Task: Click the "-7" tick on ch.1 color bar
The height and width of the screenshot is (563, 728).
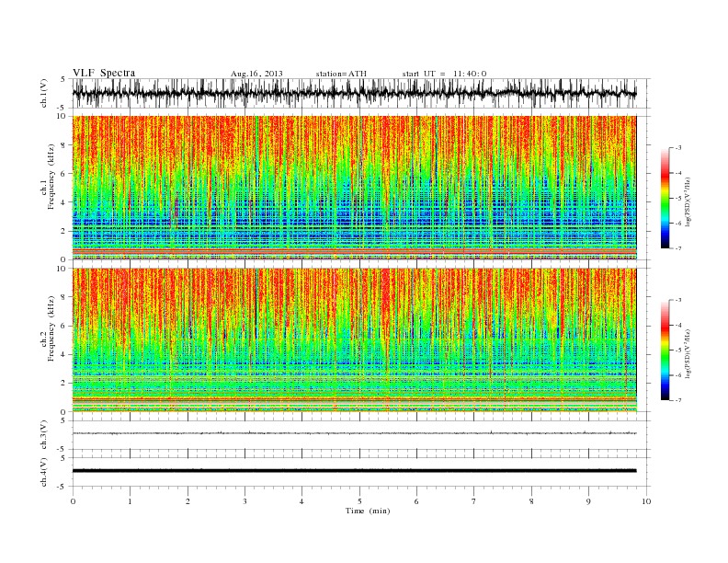Action: 678,248
